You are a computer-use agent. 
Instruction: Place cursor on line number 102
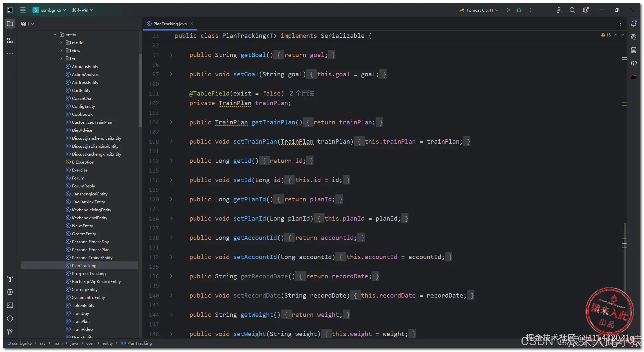coord(154,103)
